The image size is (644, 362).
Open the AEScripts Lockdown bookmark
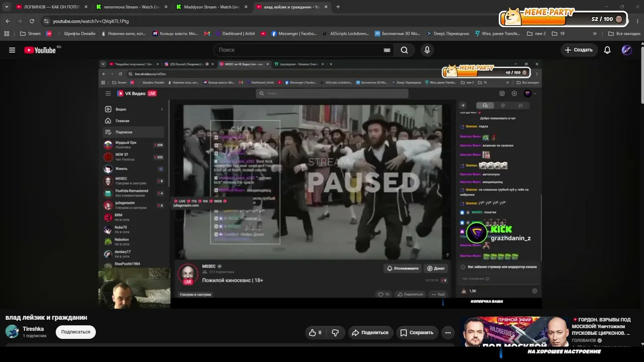(x=346, y=34)
